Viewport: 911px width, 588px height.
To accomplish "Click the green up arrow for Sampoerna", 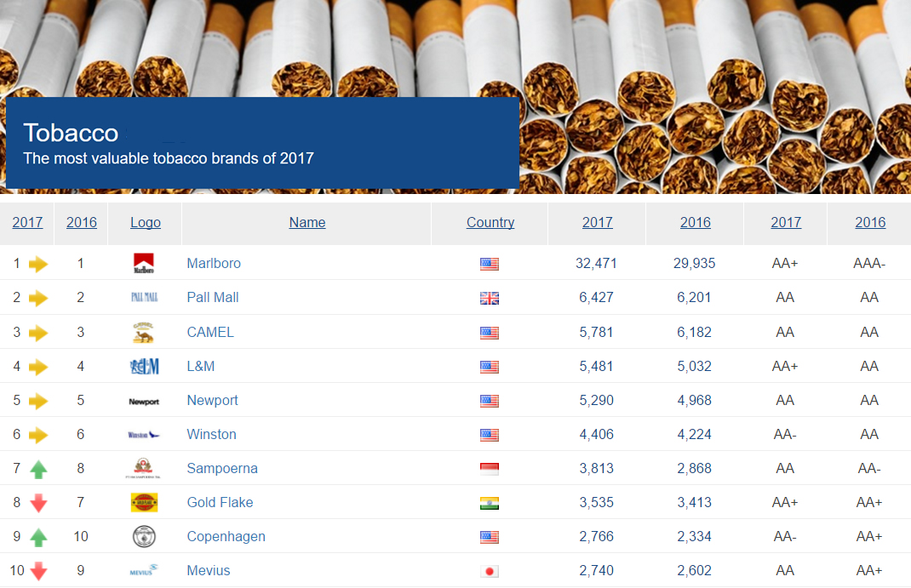I will click(x=37, y=468).
